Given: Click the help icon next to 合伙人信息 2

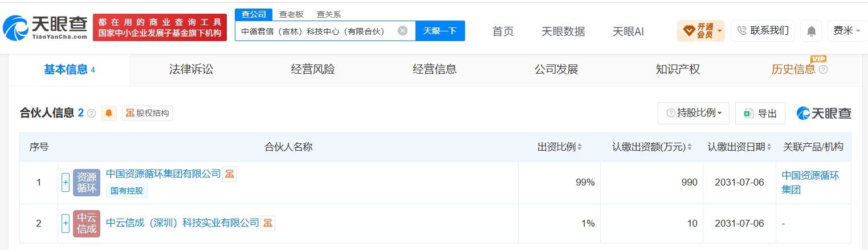Looking at the screenshot, I should click(91, 114).
